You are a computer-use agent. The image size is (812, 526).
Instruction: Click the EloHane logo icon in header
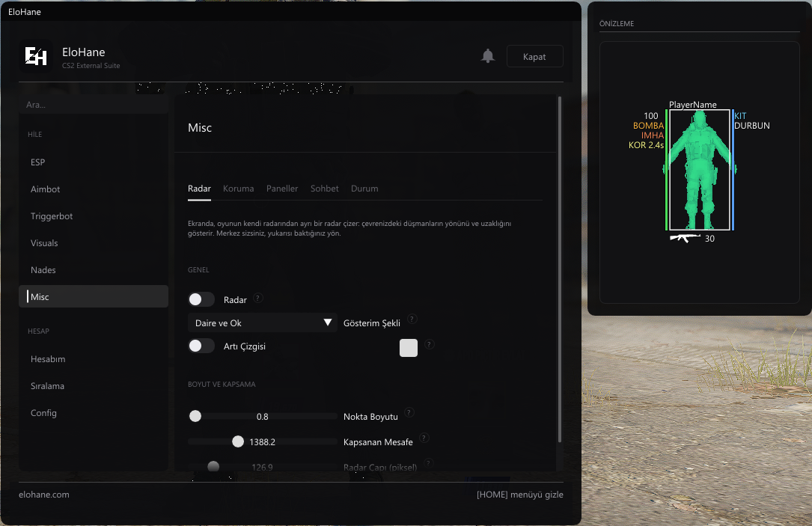[36, 56]
